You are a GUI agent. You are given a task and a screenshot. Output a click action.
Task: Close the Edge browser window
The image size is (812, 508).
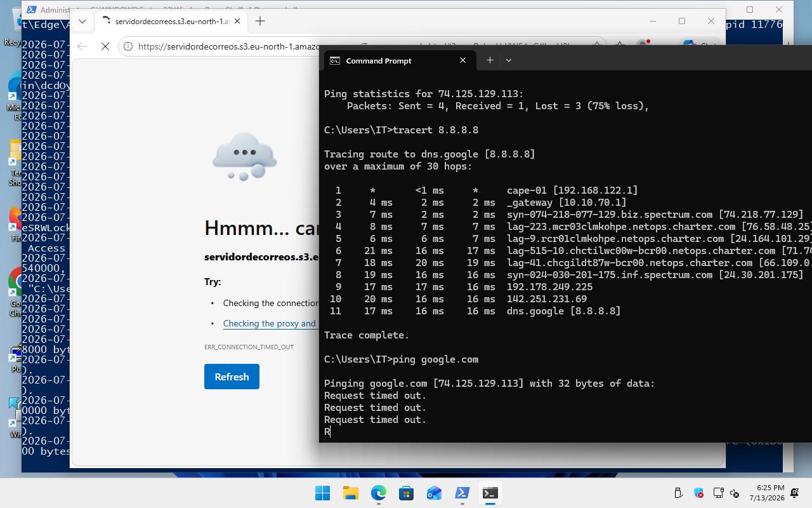tap(711, 21)
